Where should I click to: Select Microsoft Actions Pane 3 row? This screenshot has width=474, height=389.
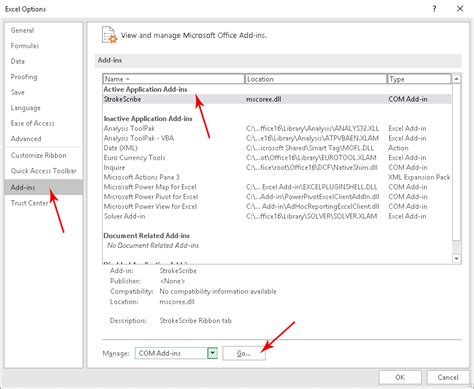277,177
